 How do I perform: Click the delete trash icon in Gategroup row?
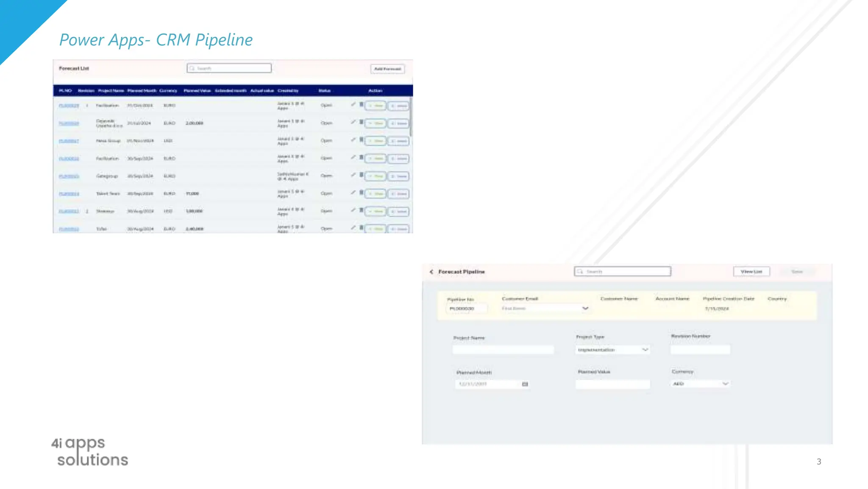361,175
